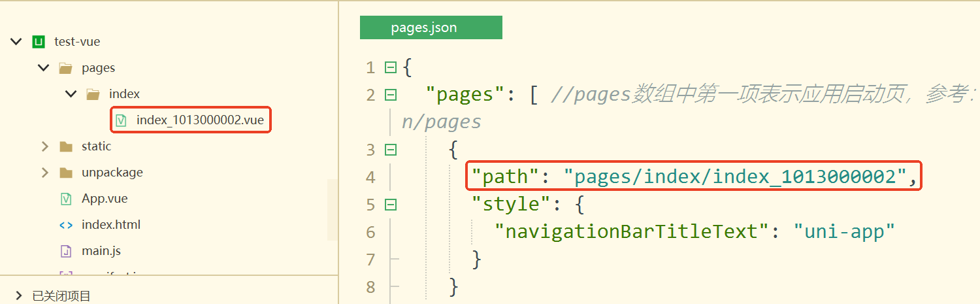The width and height of the screenshot is (980, 304).
Task: Click the Vue file icon beside App.vue
Action: point(65,199)
